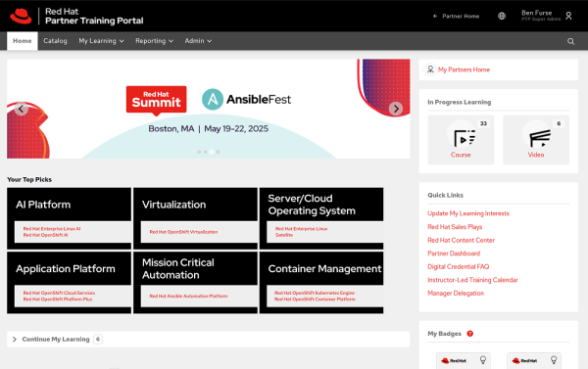Click Server/Cloud Operating System card heading
588x369 pixels.
tap(312, 205)
